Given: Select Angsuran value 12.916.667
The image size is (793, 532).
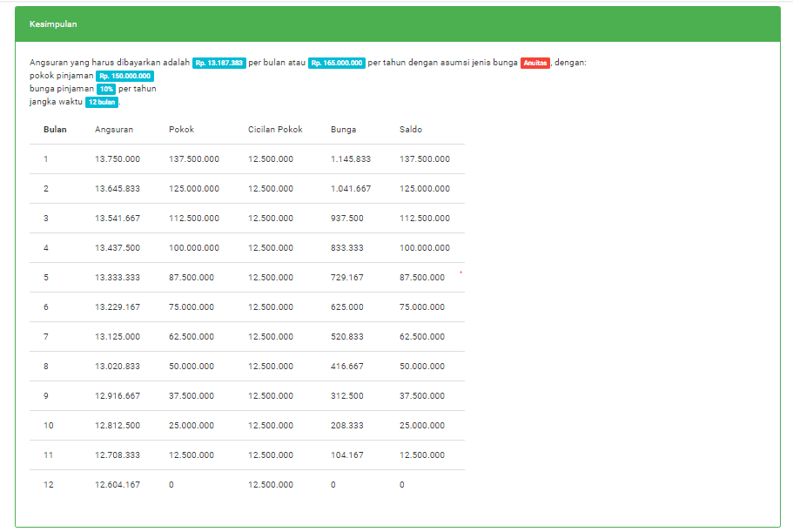Looking at the screenshot, I should [118, 396].
